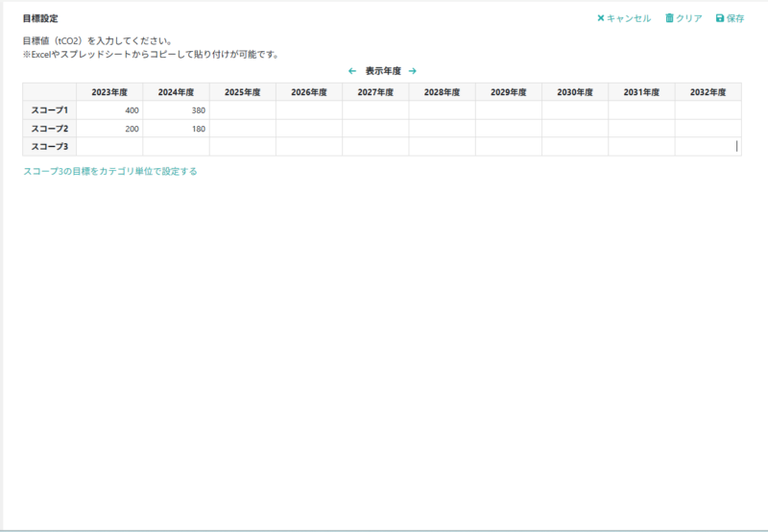
Task: Click the empty スコープ3 2023年度 cell
Action: pos(109,147)
